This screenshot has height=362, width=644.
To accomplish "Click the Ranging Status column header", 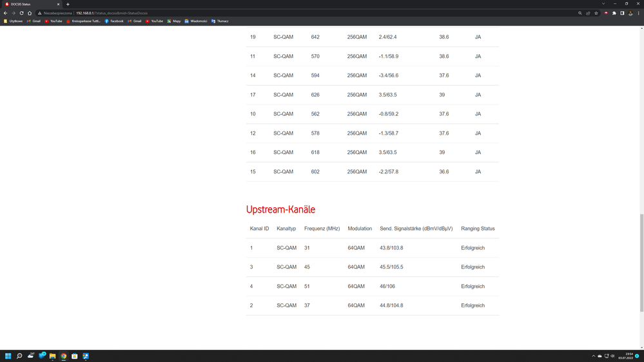I will tap(478, 229).
